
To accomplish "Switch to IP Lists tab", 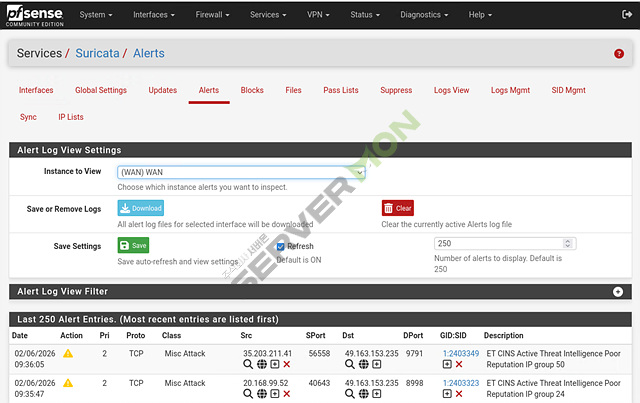I will tap(71, 117).
